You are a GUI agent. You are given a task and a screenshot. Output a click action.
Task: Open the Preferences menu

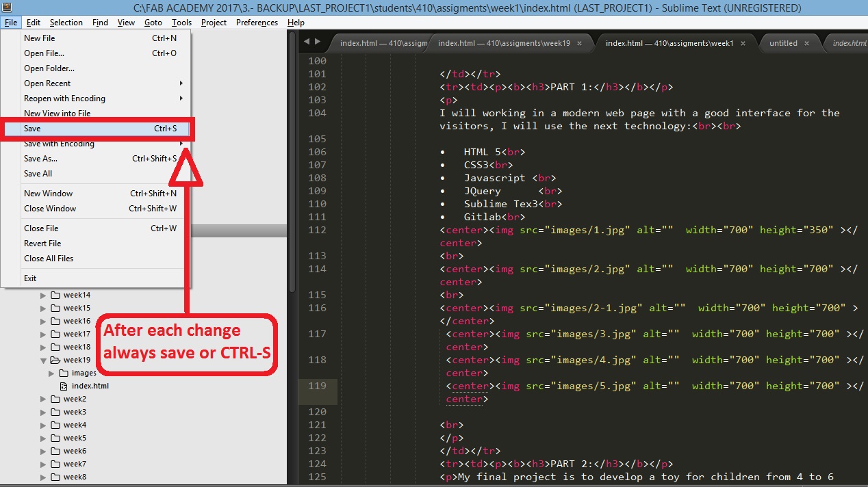257,23
